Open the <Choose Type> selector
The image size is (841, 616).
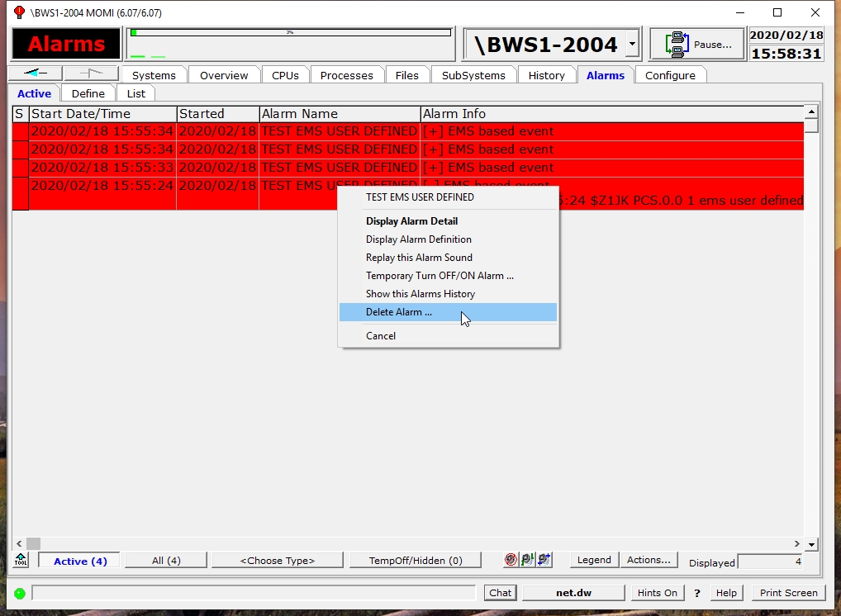coord(278,561)
